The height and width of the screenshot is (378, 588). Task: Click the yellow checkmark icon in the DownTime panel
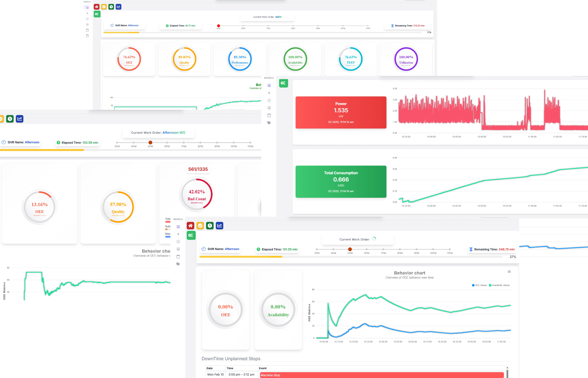200,226
